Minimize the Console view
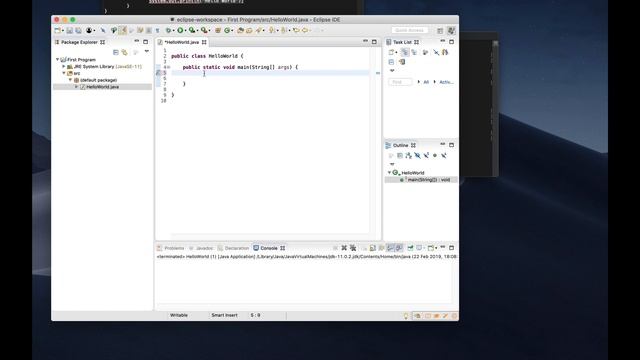Screen dimensions: 640x360 click(x=443, y=247)
